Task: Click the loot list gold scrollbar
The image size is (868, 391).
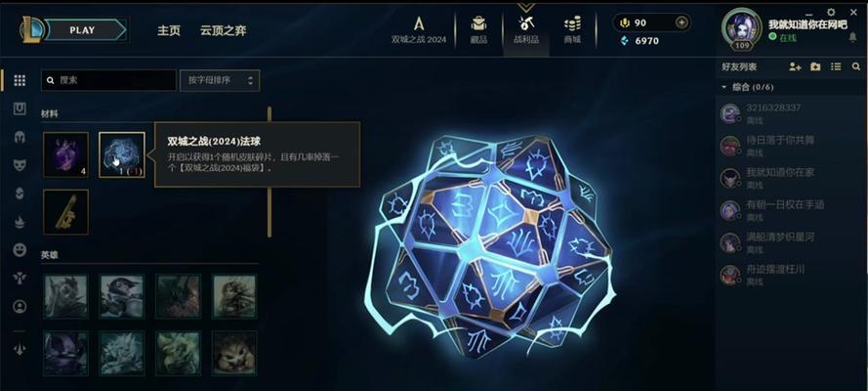Action: tap(269, 172)
